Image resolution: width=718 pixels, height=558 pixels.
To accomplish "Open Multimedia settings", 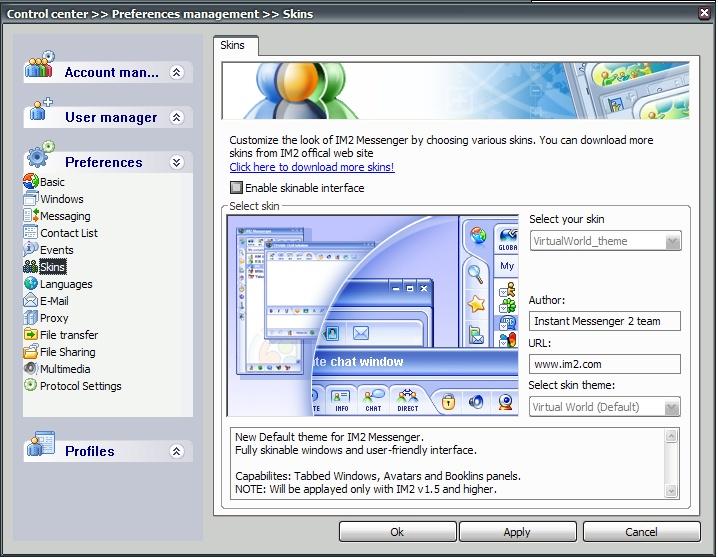I will (65, 368).
